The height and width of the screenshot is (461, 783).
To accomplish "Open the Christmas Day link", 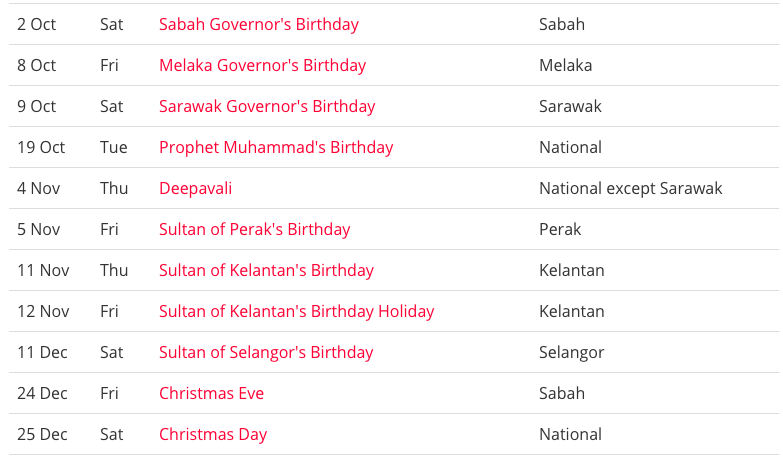I will pyautogui.click(x=213, y=434).
